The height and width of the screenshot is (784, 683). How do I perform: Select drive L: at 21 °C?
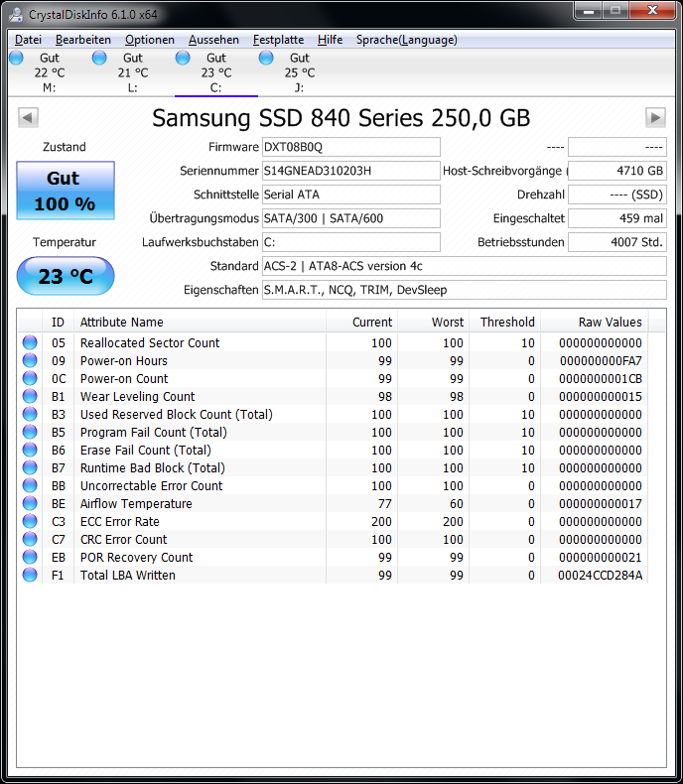coord(132,72)
